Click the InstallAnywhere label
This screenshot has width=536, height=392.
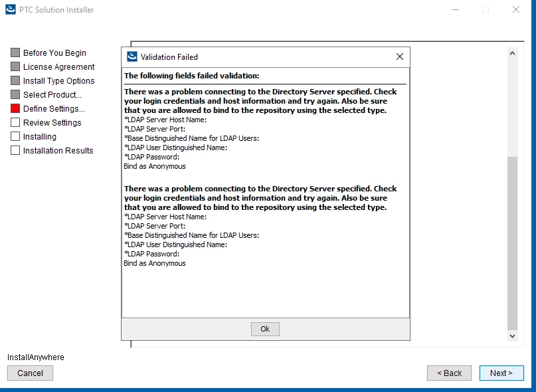[36, 357]
